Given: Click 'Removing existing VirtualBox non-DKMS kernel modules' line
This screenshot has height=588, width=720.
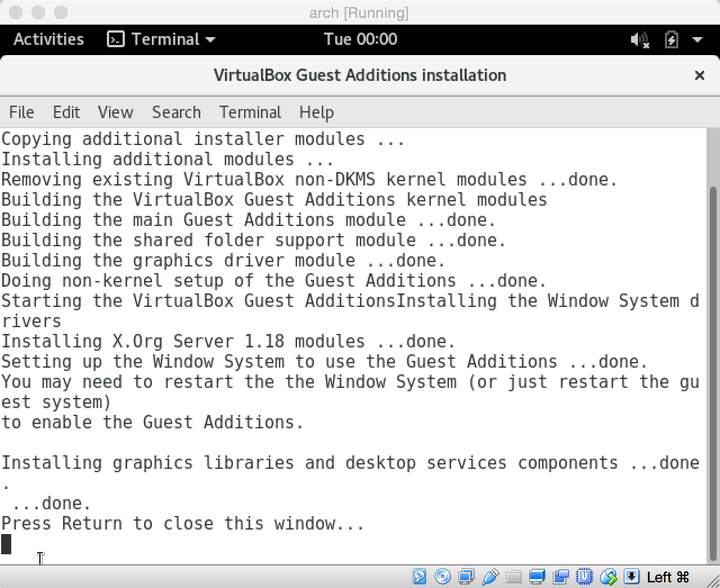Looking at the screenshot, I should (x=309, y=179).
